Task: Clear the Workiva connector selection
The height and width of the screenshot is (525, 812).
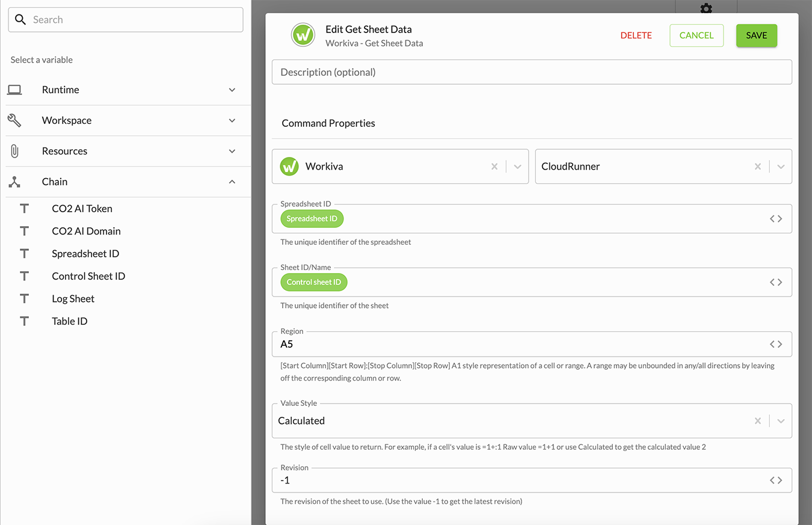Action: [x=494, y=167]
